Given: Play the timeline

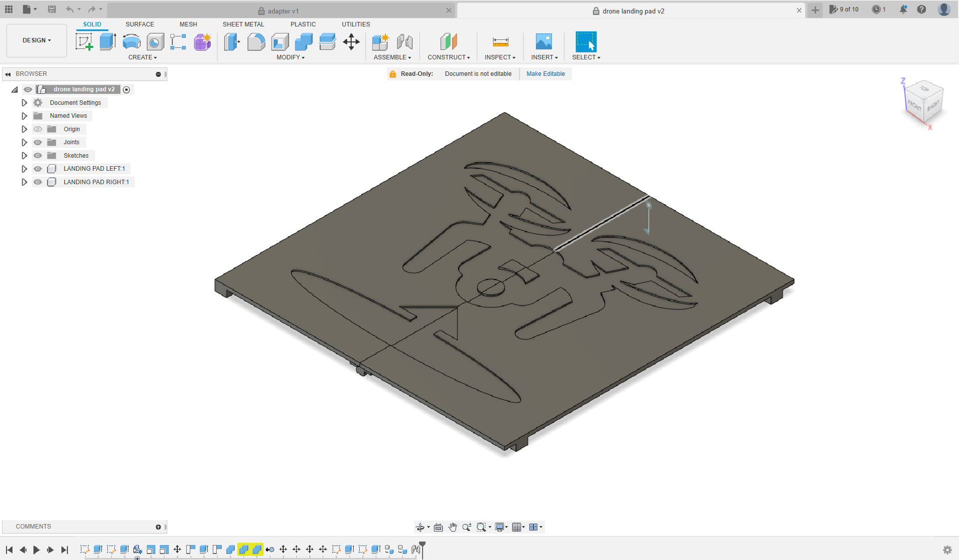Looking at the screenshot, I should [x=36, y=550].
